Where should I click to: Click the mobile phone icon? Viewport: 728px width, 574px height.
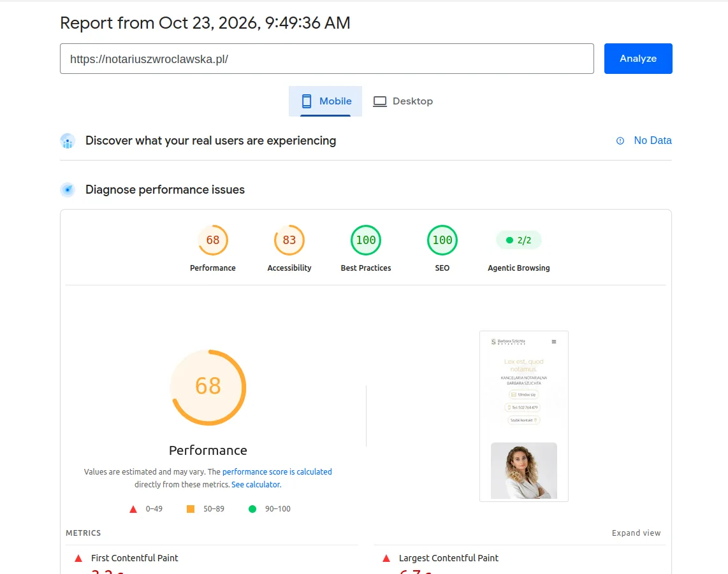click(307, 101)
